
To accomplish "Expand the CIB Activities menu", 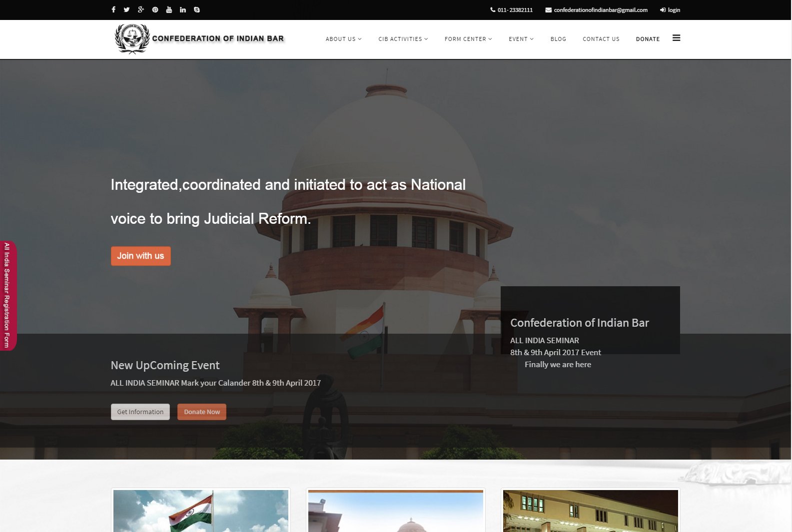I will pyautogui.click(x=403, y=39).
